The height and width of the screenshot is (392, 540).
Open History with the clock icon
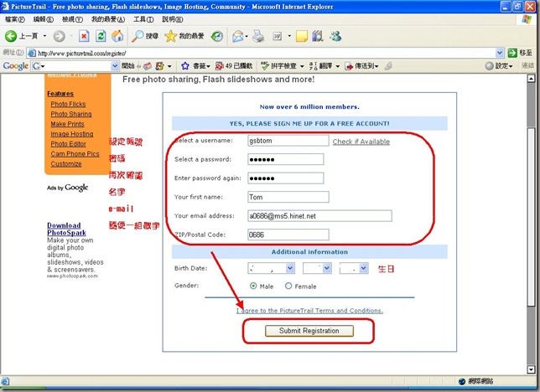point(217,36)
